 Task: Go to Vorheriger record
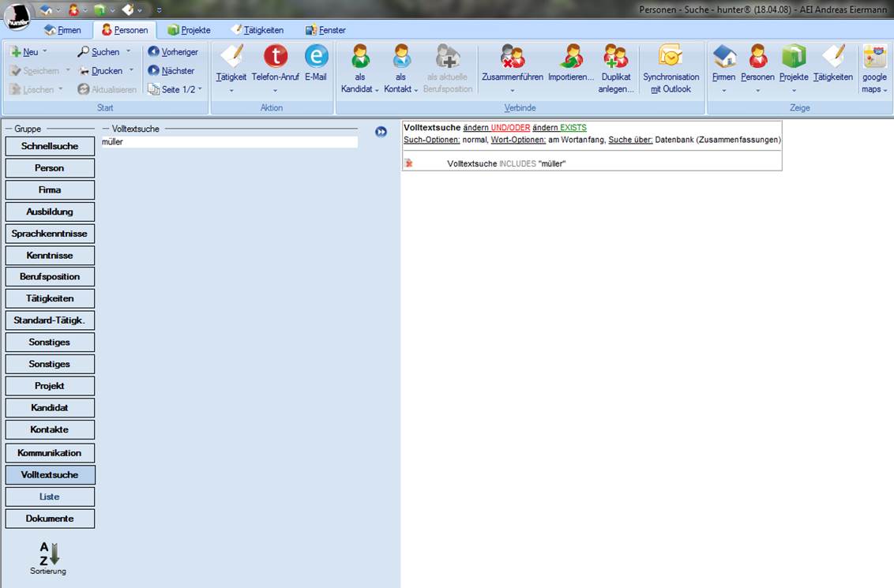coord(173,52)
